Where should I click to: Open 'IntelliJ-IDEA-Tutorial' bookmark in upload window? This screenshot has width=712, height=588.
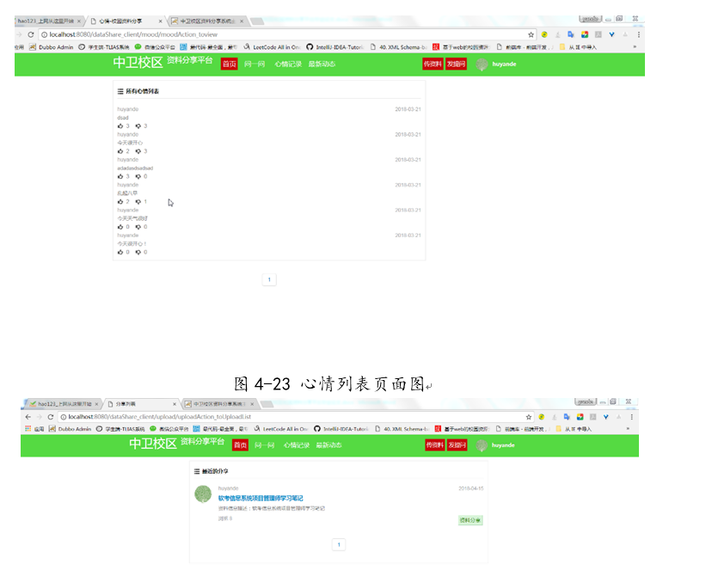(x=341, y=429)
